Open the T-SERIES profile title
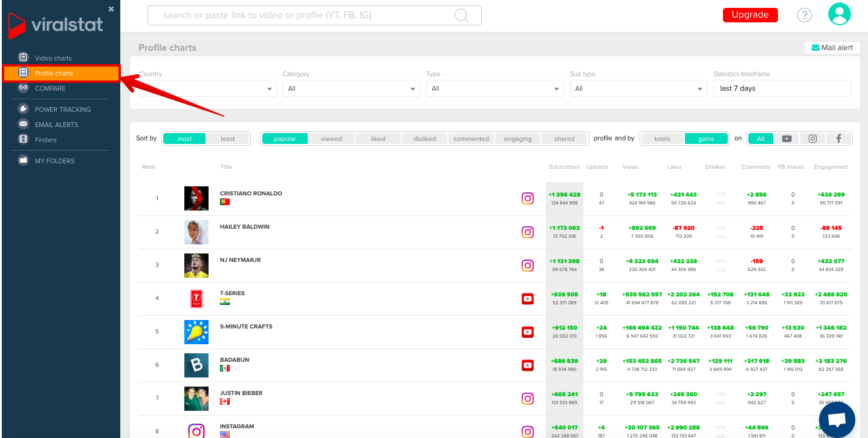 pyautogui.click(x=233, y=293)
